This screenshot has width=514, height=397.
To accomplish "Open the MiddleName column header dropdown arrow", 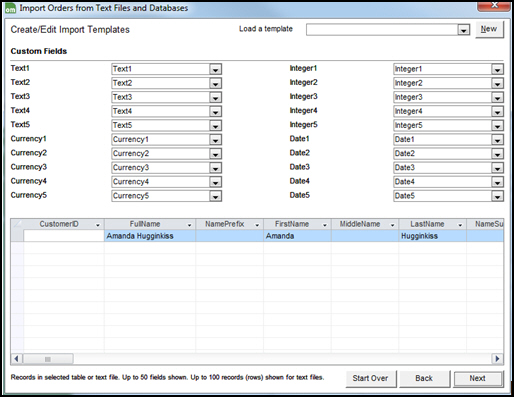I will click(x=392, y=225).
